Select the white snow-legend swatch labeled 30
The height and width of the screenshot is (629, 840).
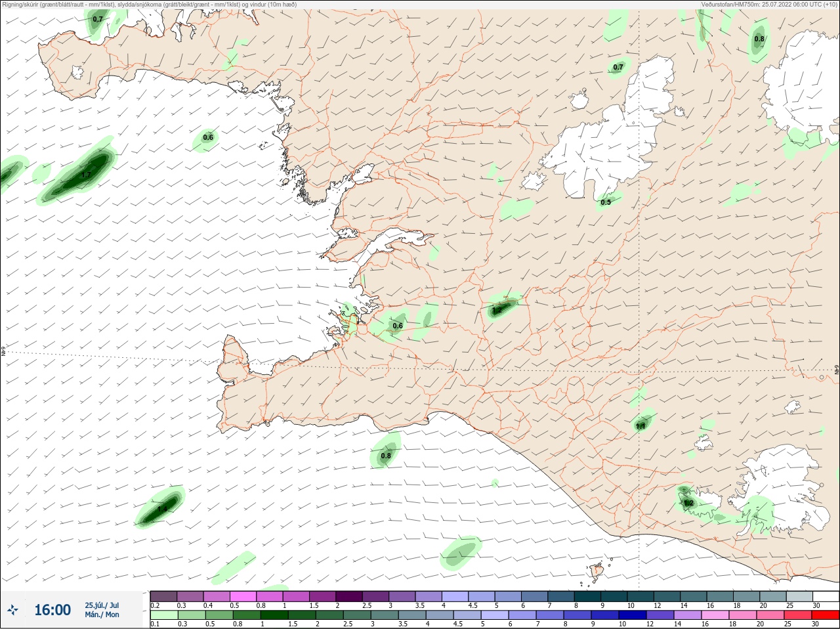tap(825, 596)
